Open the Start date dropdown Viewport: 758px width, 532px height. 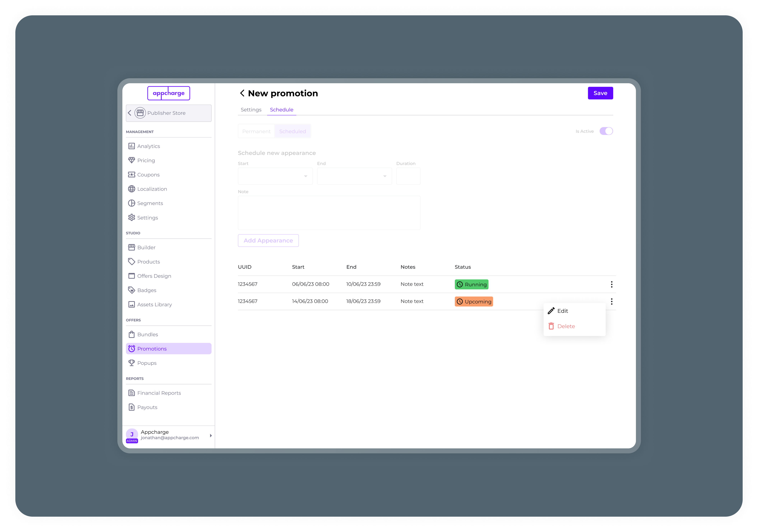275,176
